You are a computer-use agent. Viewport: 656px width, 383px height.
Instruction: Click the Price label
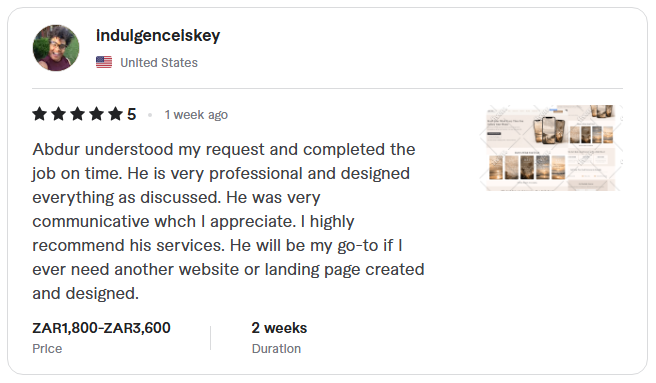click(x=47, y=349)
